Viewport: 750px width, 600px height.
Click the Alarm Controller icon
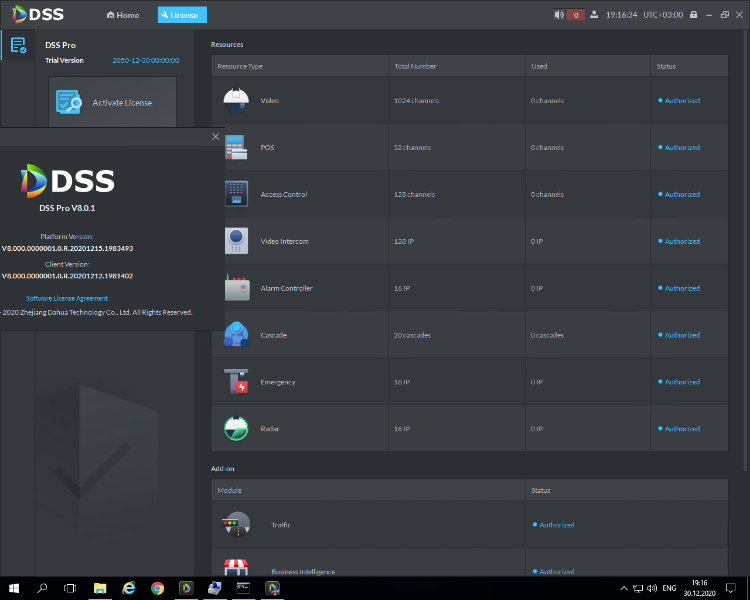237,288
